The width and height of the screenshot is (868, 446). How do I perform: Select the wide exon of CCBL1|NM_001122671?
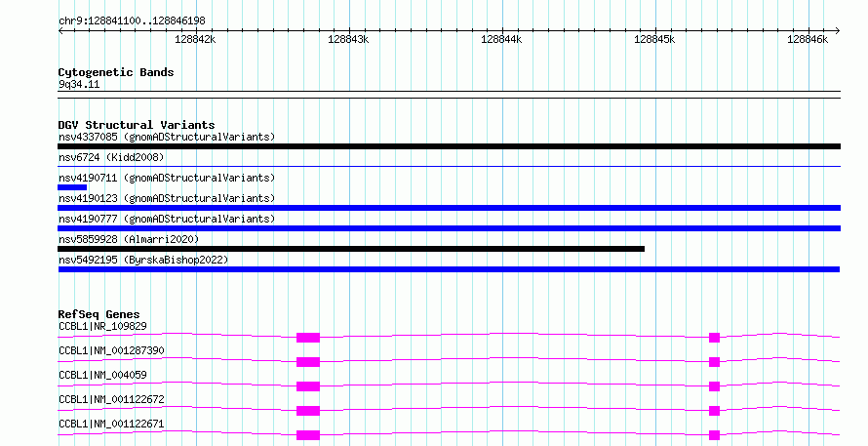(308, 435)
